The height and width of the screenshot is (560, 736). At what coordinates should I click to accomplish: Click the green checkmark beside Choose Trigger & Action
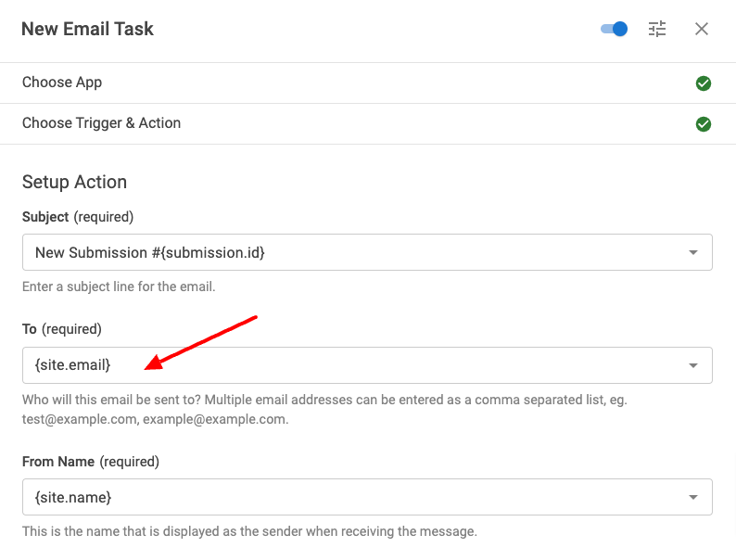click(704, 124)
